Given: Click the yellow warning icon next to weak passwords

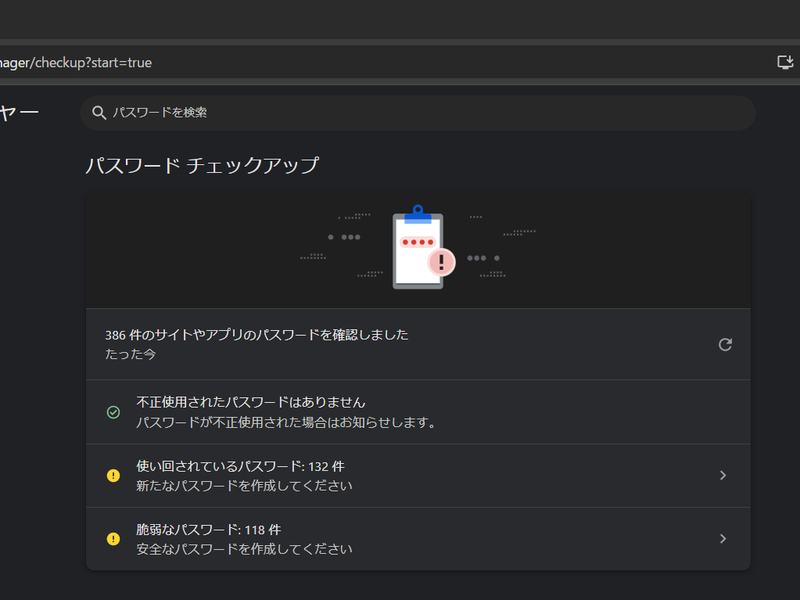Looking at the screenshot, I should coord(113,538).
